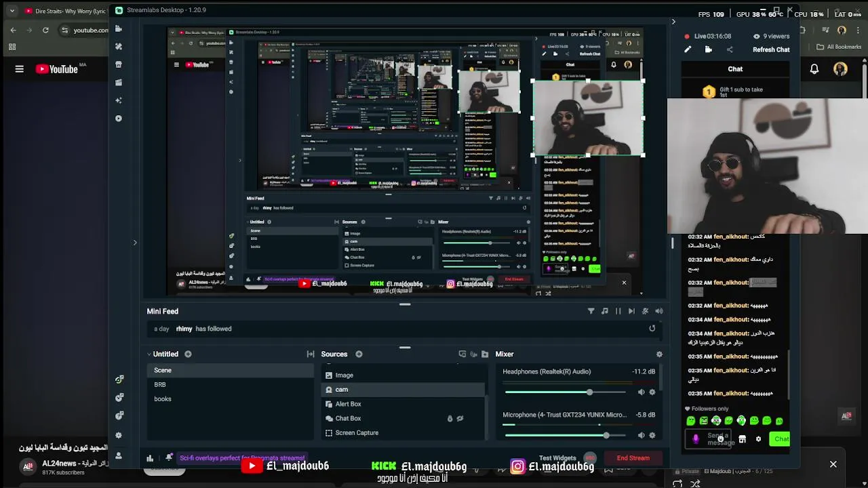Image resolution: width=868 pixels, height=488 pixels.
Task: Toggle mute event sounds in Mini Feed
Action: [x=645, y=311]
